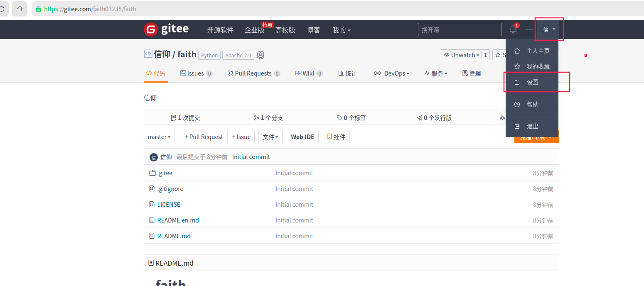Click the 信仰 owner name in title
644x286 pixels.
coord(162,54)
